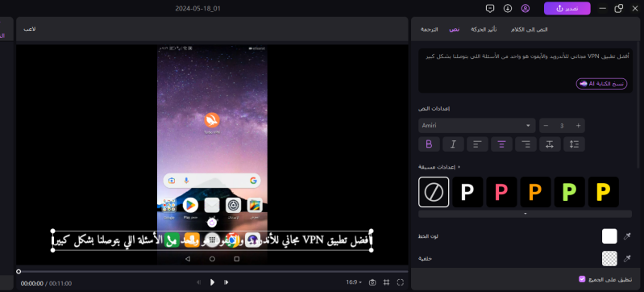
Task: Expand the presets list arrow bar
Action: click(x=525, y=214)
